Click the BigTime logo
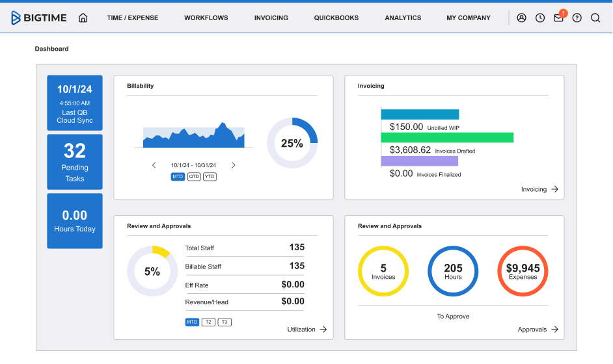This screenshot has height=364, width=613. [38, 18]
